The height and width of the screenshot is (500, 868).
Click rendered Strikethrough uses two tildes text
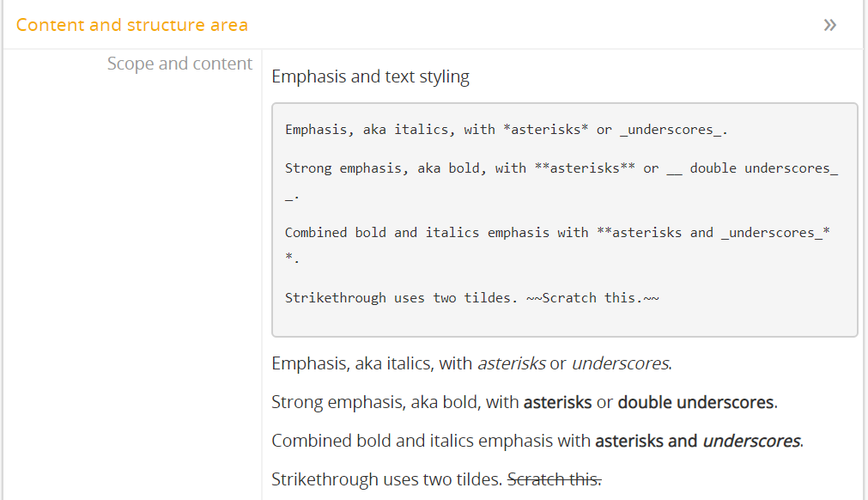386,479
